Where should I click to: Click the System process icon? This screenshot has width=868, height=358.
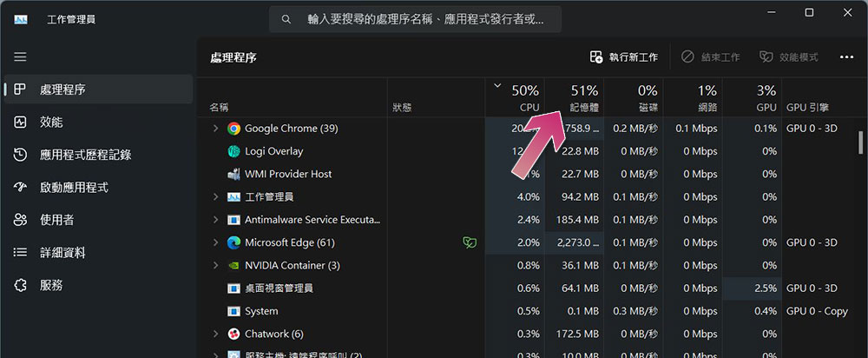233,311
